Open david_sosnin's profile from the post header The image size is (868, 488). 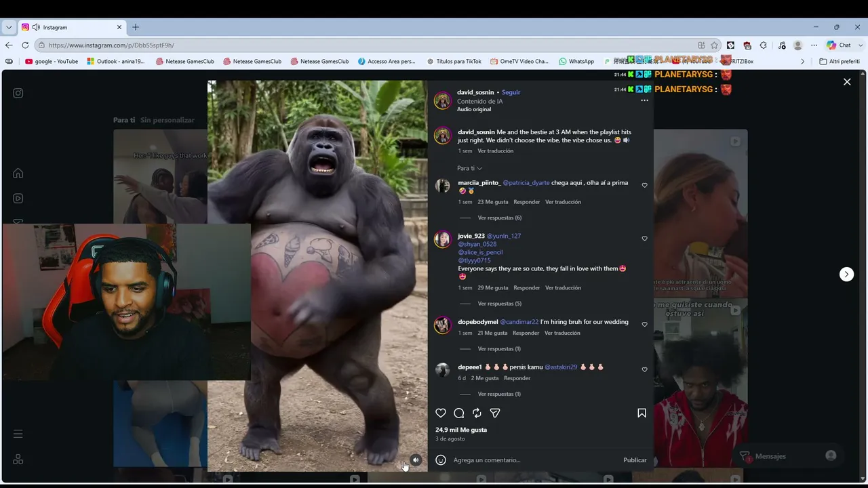475,92
